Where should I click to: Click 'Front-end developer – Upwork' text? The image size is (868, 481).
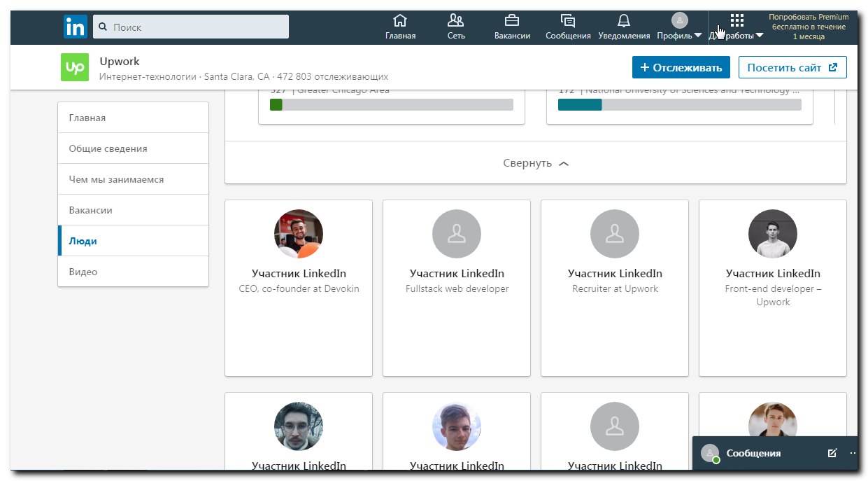pyautogui.click(x=773, y=295)
